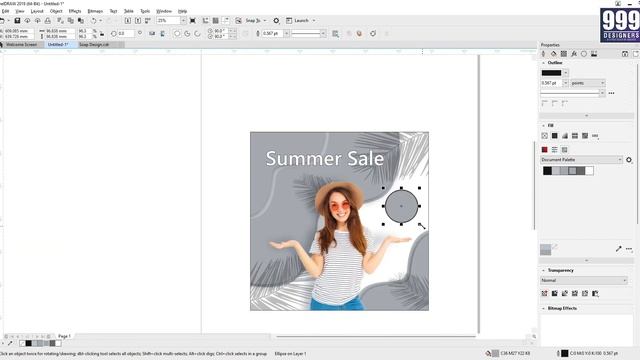The image size is (640, 360).
Task: Click the Page 1 tab
Action: (x=64, y=336)
